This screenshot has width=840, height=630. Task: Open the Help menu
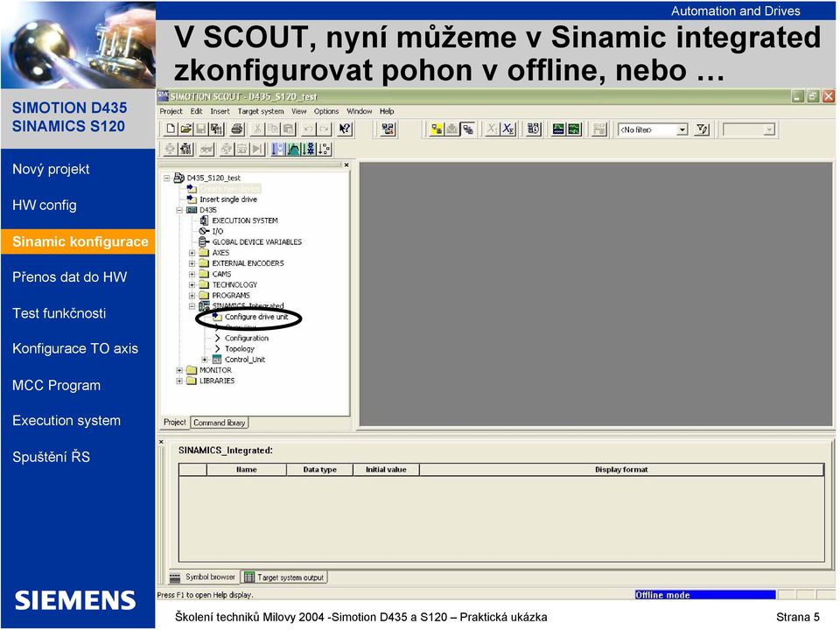tap(387, 111)
